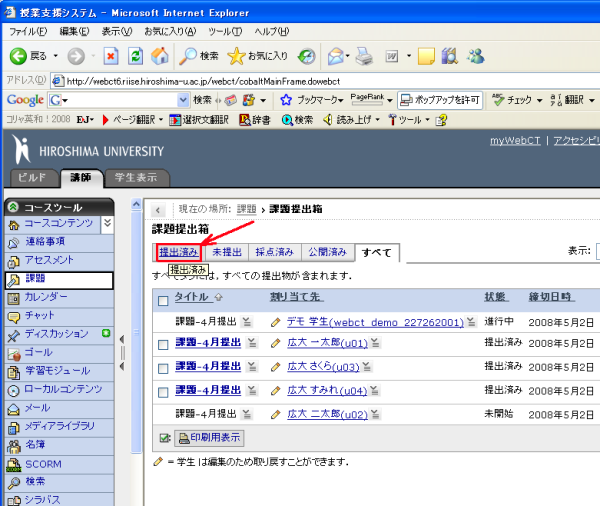Click the Print icon in IE toolbar
The image size is (600, 506).
[x=364, y=56]
